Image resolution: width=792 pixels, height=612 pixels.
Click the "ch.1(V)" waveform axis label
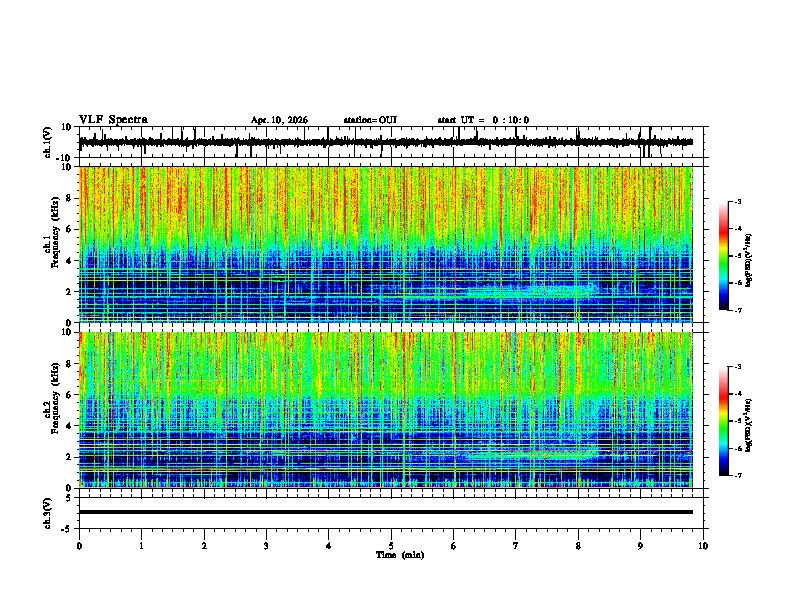point(48,142)
